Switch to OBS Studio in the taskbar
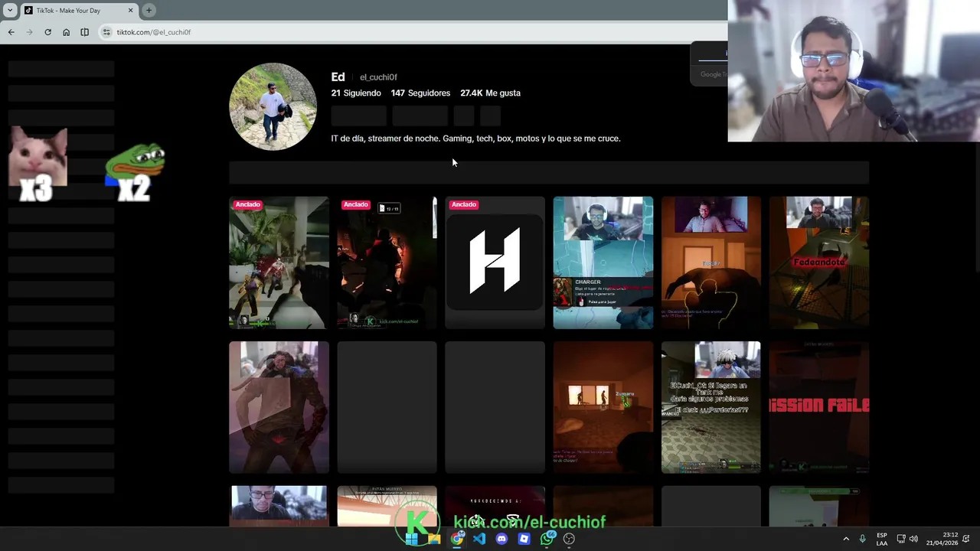 coord(569,539)
